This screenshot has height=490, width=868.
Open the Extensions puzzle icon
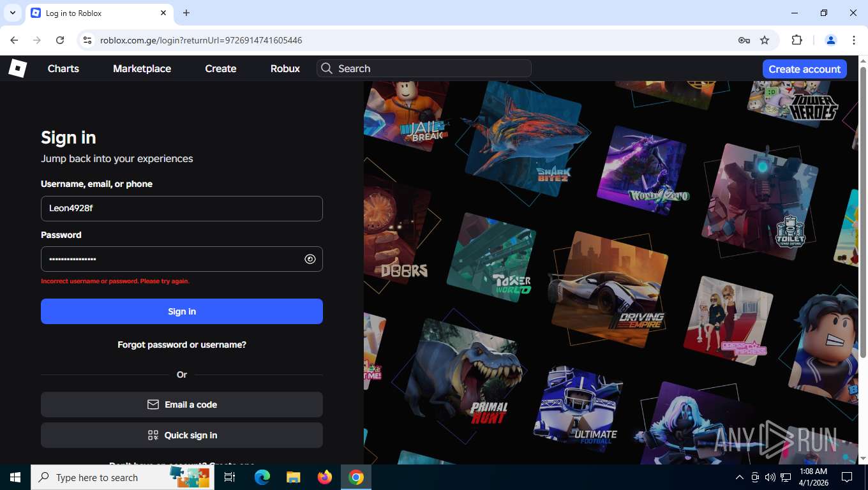pos(797,40)
